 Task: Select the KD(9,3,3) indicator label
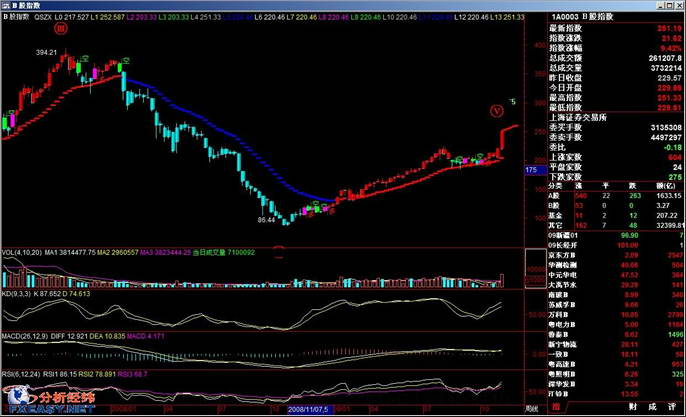[17, 294]
